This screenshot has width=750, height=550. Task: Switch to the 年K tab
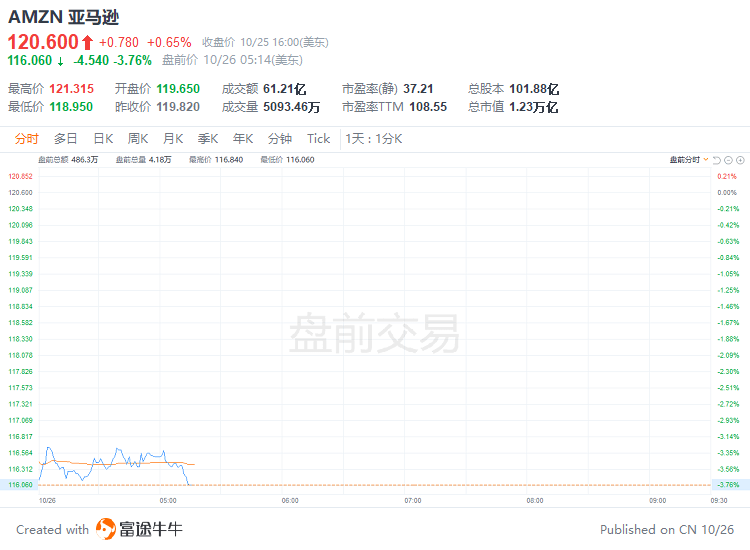(x=243, y=139)
